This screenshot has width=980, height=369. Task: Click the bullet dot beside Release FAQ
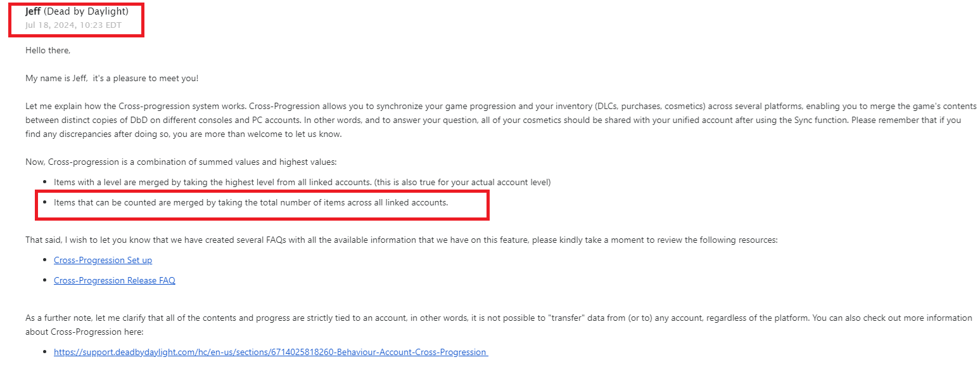tap(44, 281)
